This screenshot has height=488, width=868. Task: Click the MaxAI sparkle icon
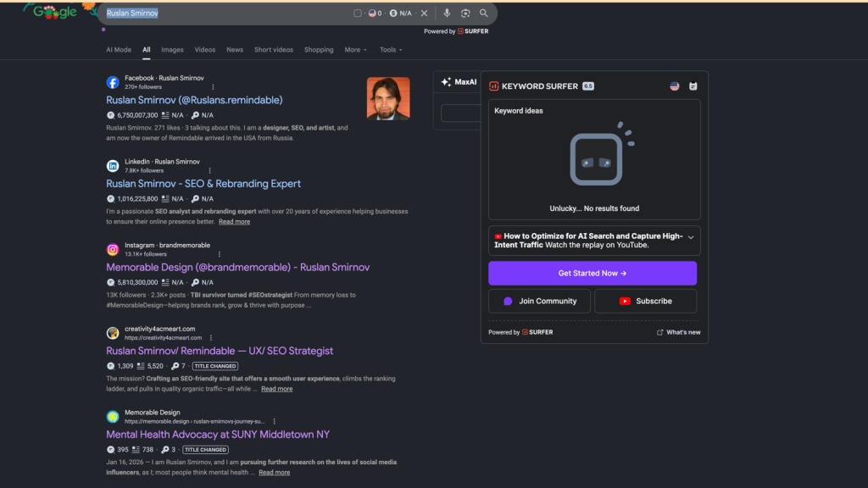446,82
